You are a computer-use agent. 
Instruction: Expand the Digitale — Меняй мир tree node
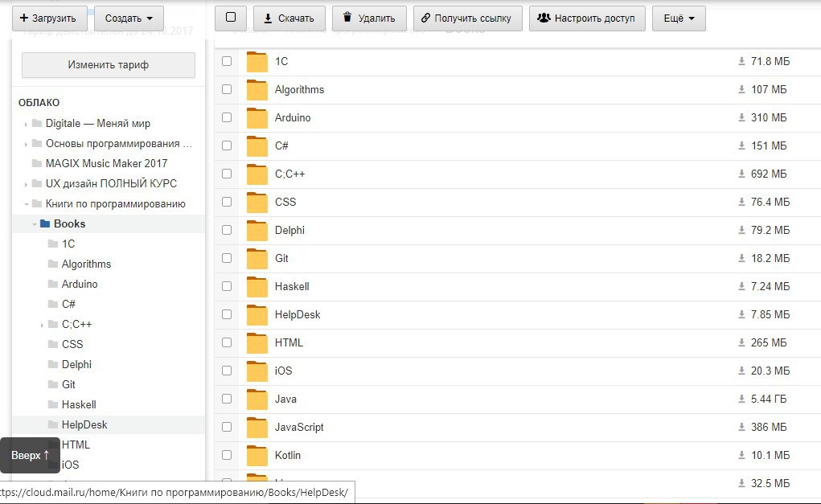26,124
